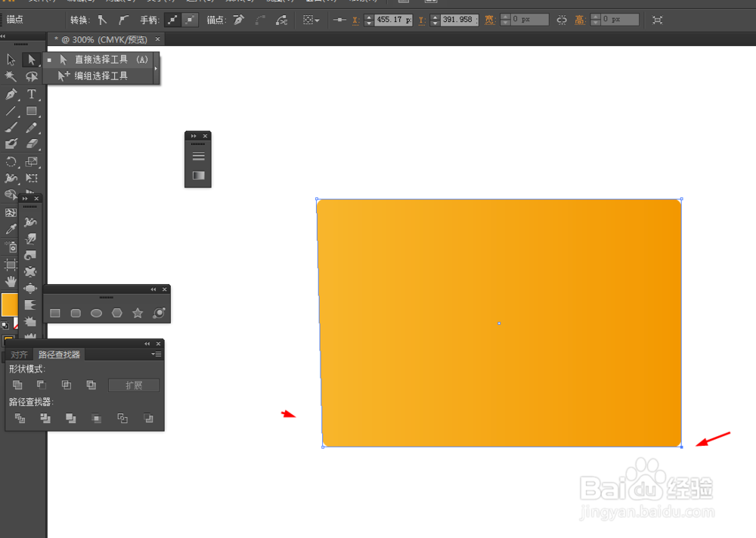The height and width of the screenshot is (538, 756).
Task: Click Outline pathfinder icon
Action: (x=122, y=419)
